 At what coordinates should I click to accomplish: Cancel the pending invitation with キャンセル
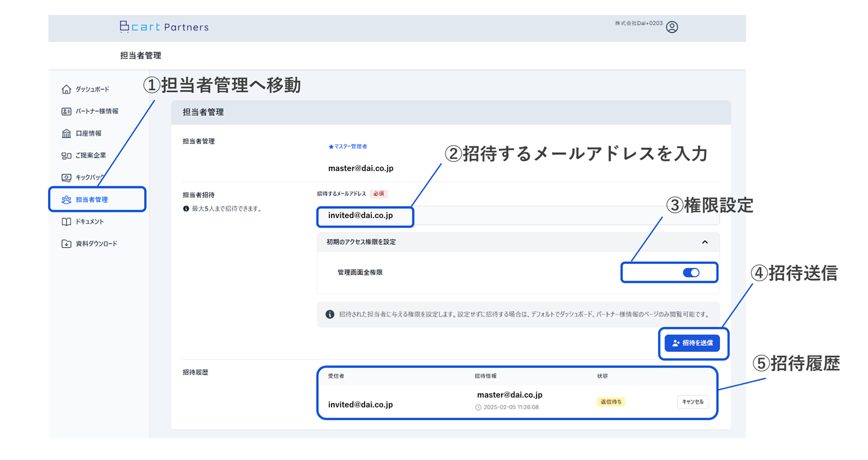point(693,402)
